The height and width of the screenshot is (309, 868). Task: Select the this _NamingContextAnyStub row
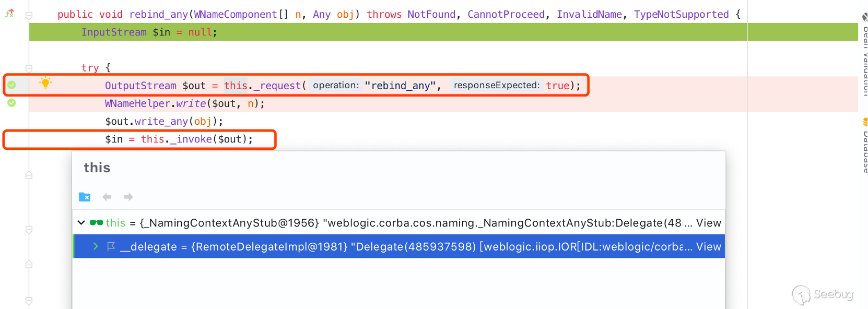coord(399,223)
